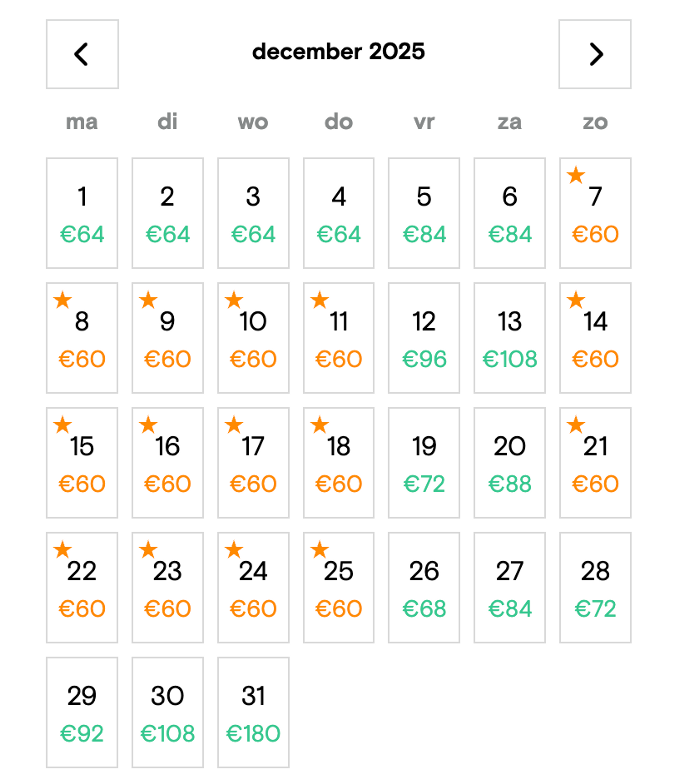Image resolution: width=674 pixels, height=784 pixels.
Task: Choose December 26 priced €68
Action: [424, 588]
